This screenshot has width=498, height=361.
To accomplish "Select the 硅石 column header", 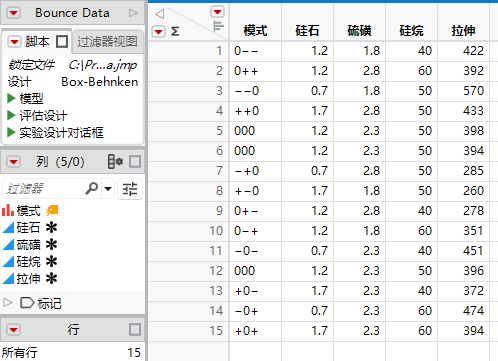I will 307,31.
